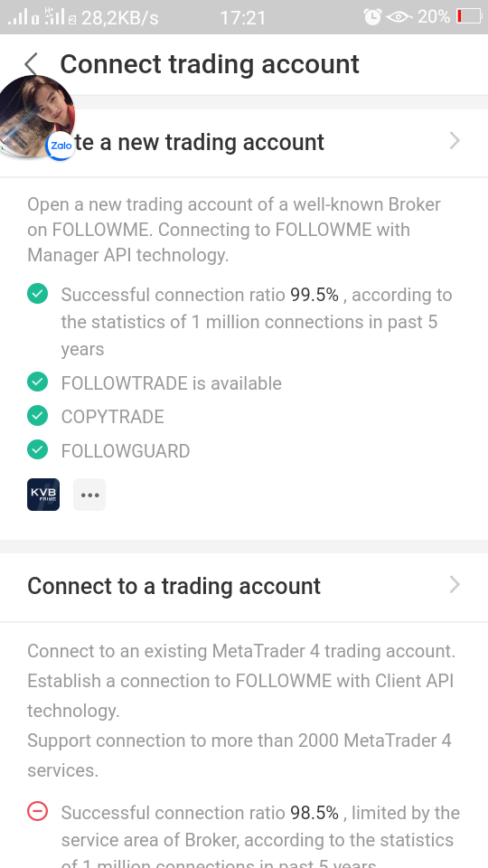The height and width of the screenshot is (868, 488).
Task: Tap the COPYTRADE feature label
Action: pos(112,417)
